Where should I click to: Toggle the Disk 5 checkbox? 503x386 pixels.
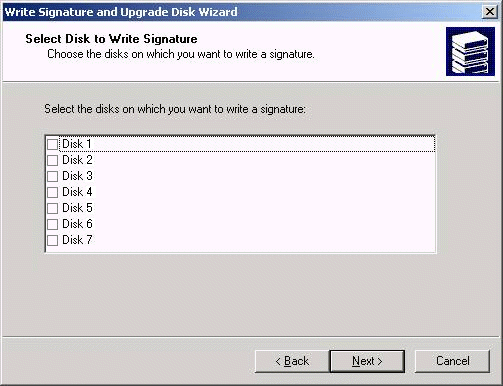[52, 208]
